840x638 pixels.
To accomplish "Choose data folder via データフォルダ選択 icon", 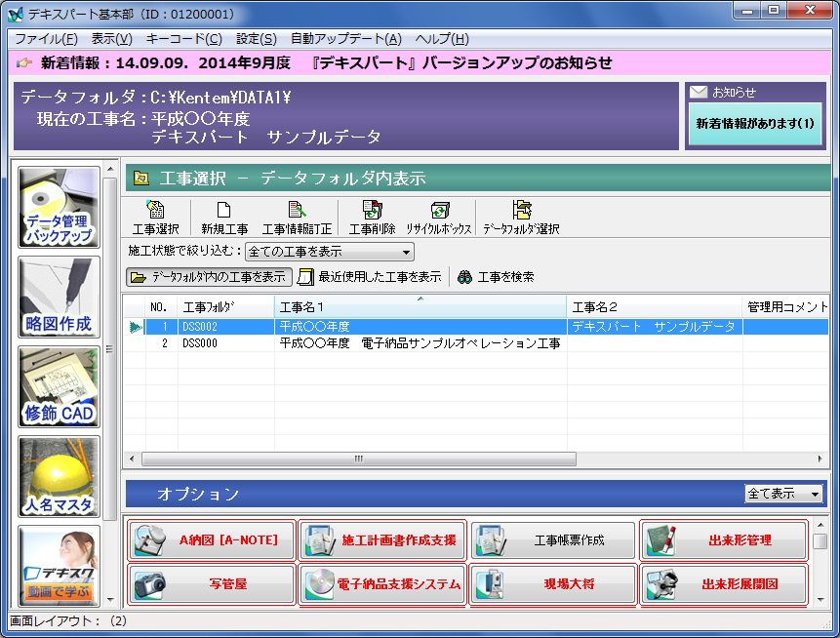I will [x=521, y=217].
